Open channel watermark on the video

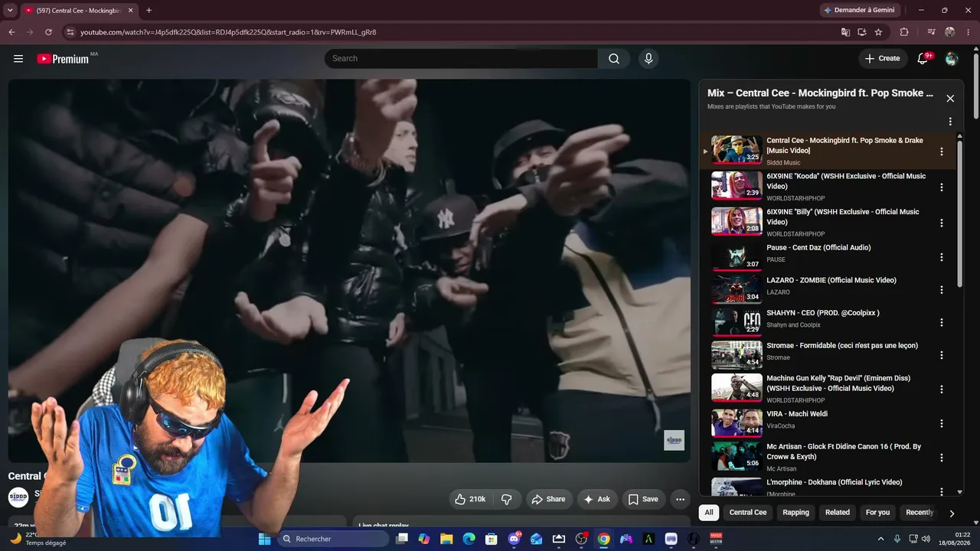(x=674, y=441)
